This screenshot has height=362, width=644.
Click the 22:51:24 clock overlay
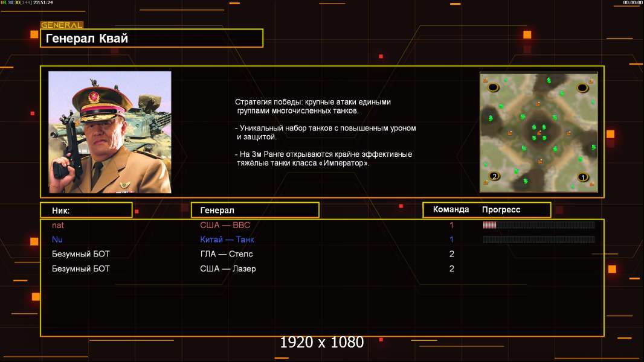pyautogui.click(x=43, y=2)
